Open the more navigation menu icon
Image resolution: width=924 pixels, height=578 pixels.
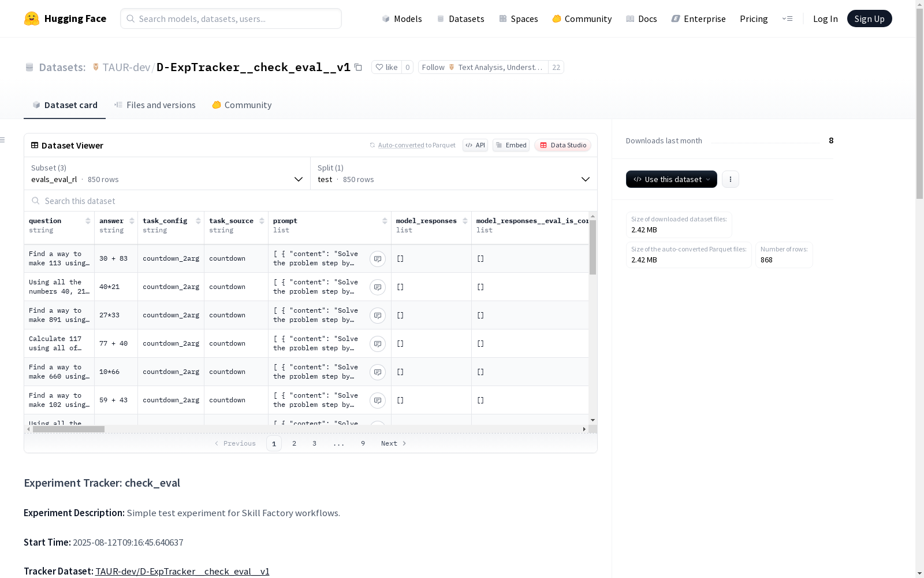(787, 18)
